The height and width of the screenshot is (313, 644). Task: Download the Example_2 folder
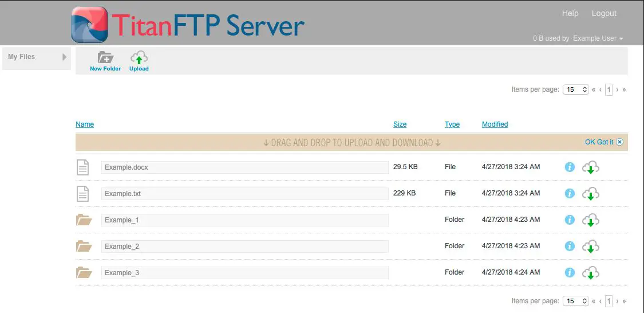pyautogui.click(x=591, y=247)
